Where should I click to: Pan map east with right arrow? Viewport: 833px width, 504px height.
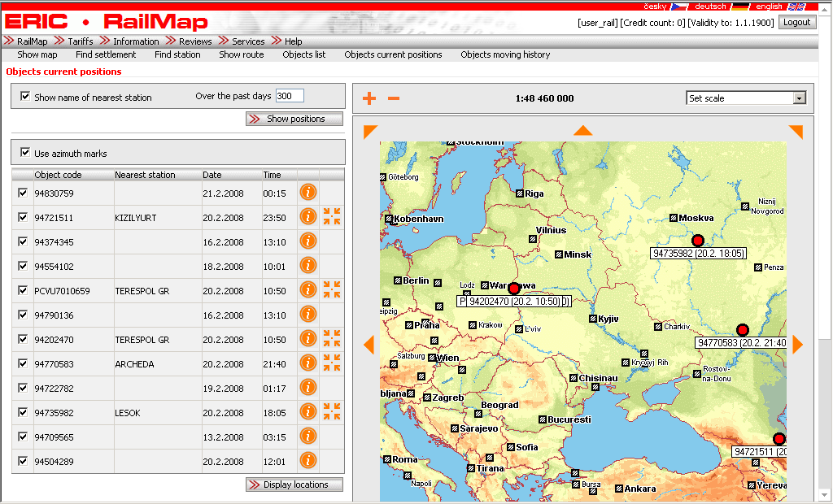coord(797,345)
